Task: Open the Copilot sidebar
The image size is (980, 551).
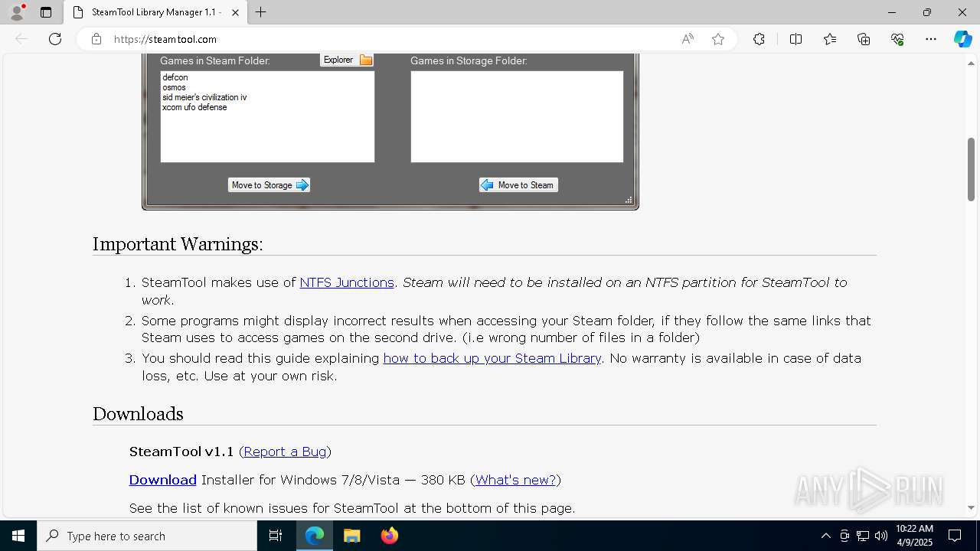Action: [x=962, y=39]
